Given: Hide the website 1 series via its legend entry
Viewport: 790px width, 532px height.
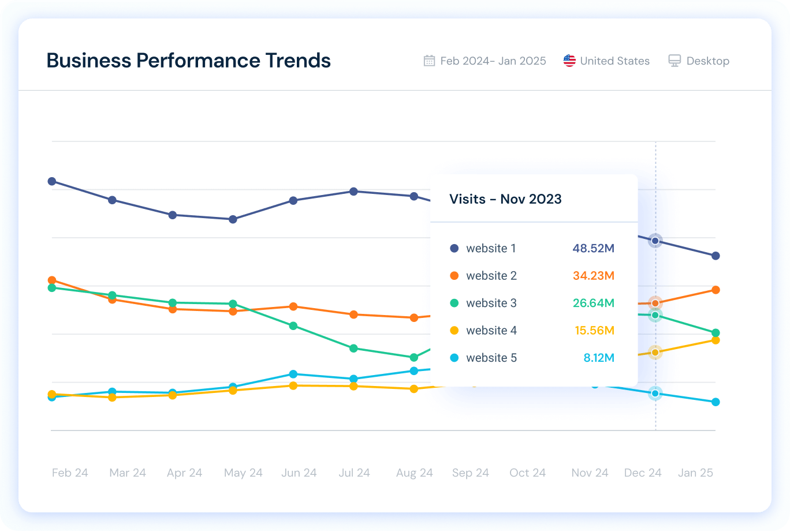Looking at the screenshot, I should coord(491,248).
